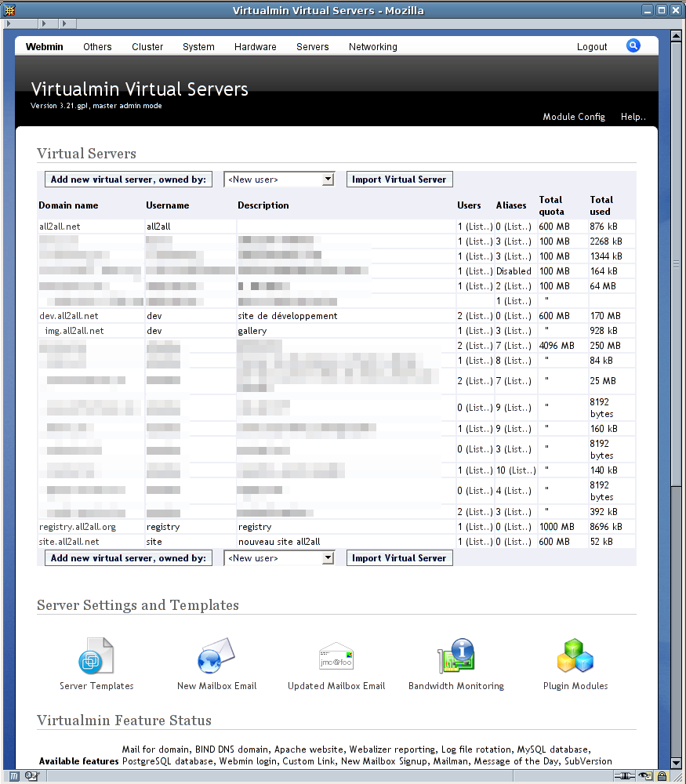Open the Plugin Modules icon
Screen dimensions: 686x784
tap(575, 657)
